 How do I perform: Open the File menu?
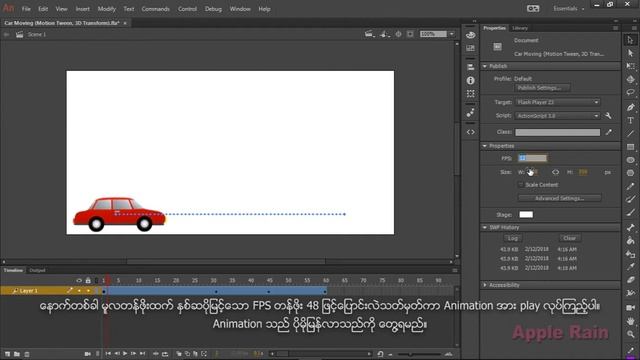pos(26,9)
